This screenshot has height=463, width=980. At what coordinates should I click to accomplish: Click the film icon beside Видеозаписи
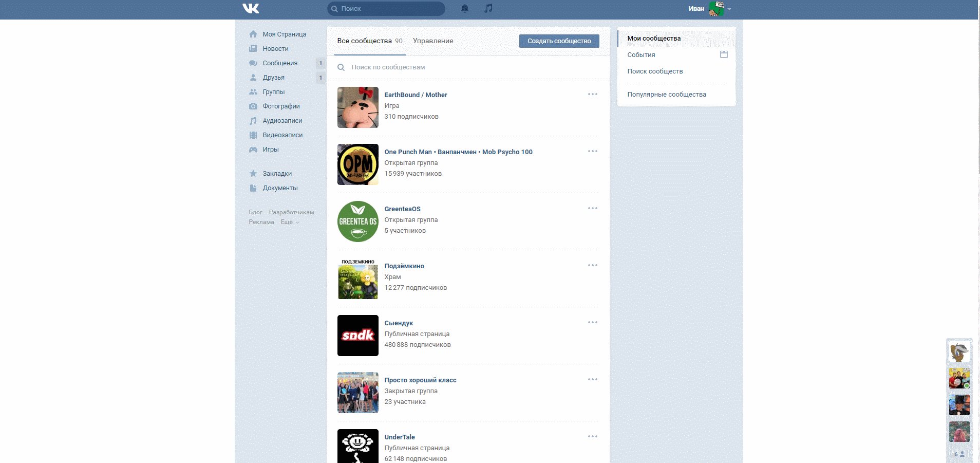(x=253, y=135)
